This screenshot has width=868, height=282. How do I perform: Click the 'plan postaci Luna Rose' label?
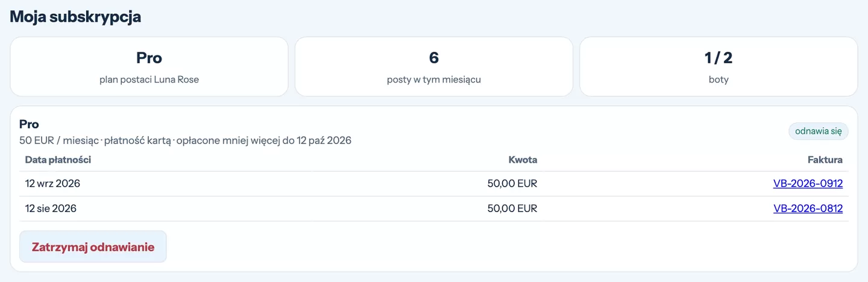(149, 80)
